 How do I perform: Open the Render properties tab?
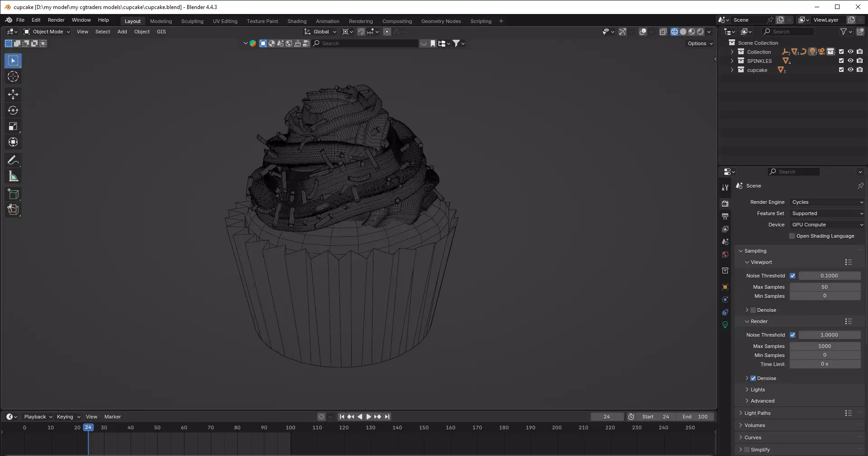(x=725, y=204)
